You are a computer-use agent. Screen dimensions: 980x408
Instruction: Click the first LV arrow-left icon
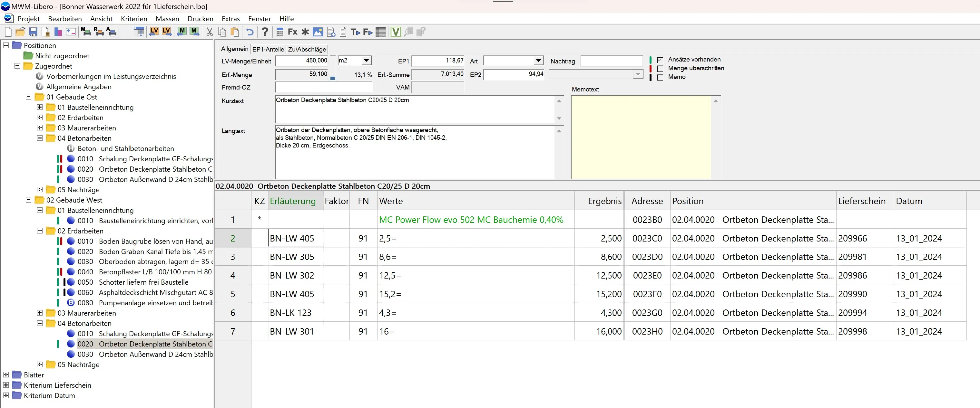pyautogui.click(x=154, y=32)
